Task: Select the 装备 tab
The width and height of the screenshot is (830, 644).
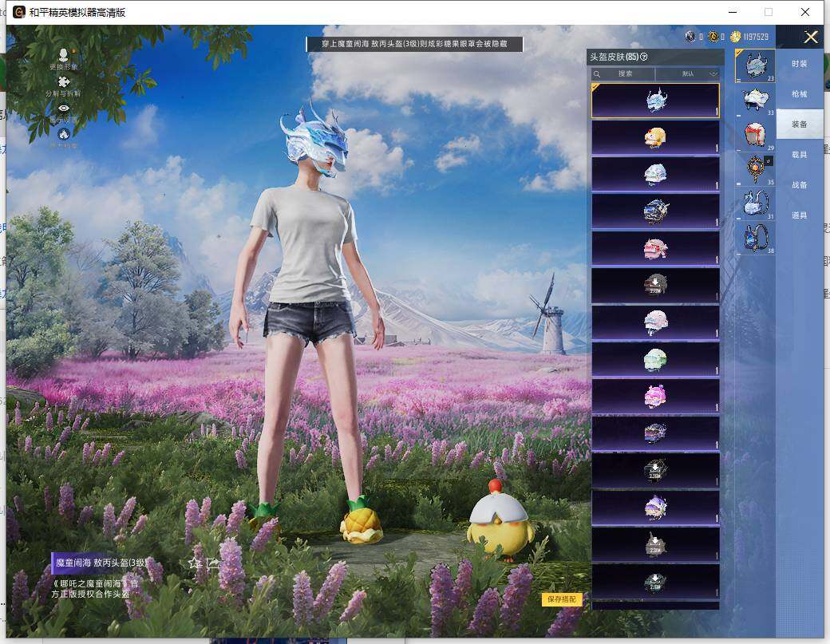Action: [x=800, y=124]
